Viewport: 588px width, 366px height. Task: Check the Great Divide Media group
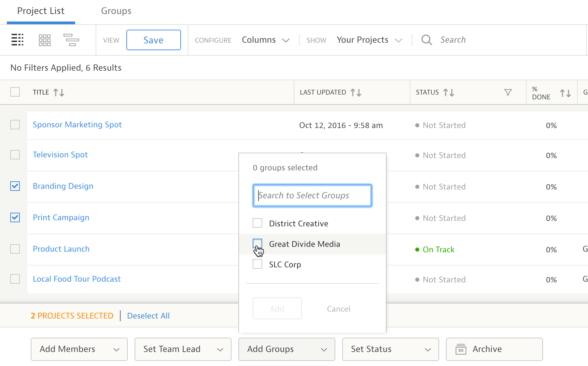(257, 244)
